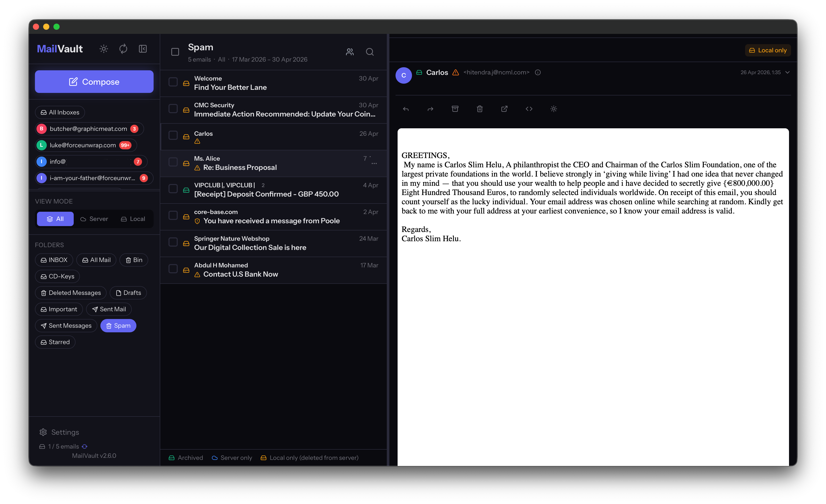Check the Abdul H Mohamed email checkbox
Image resolution: width=826 pixels, height=504 pixels.
[x=173, y=269]
